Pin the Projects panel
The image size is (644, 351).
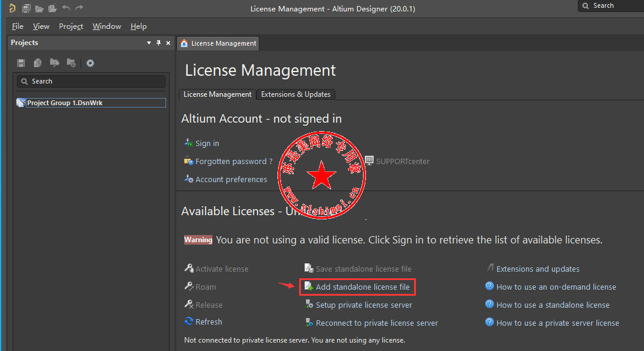coord(158,43)
